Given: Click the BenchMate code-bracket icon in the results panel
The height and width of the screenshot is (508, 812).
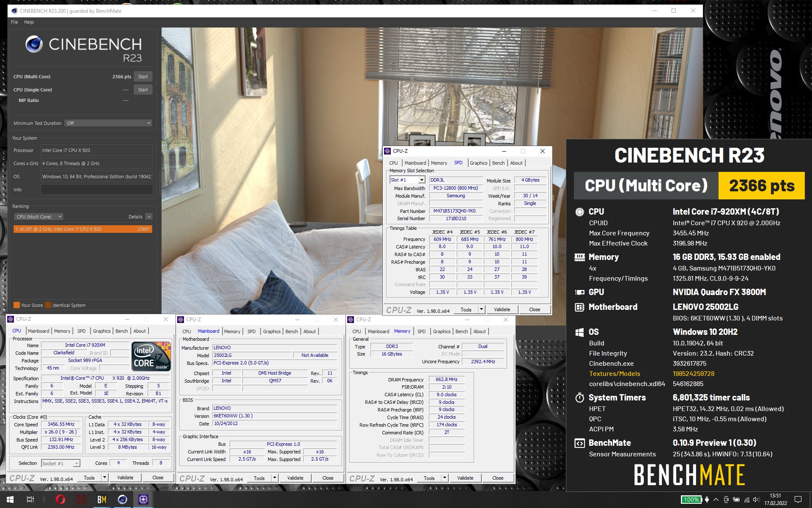Looking at the screenshot, I should [x=579, y=443].
